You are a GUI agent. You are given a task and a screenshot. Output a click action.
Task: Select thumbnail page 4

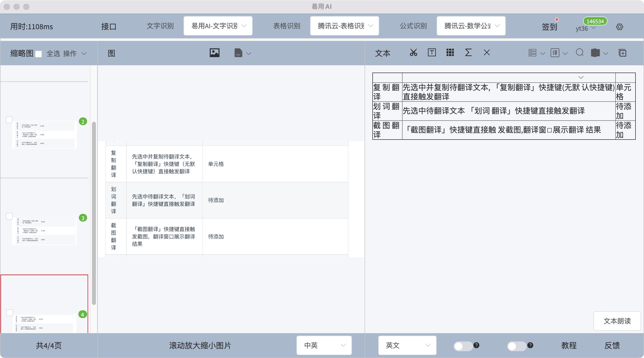pyautogui.click(x=45, y=323)
